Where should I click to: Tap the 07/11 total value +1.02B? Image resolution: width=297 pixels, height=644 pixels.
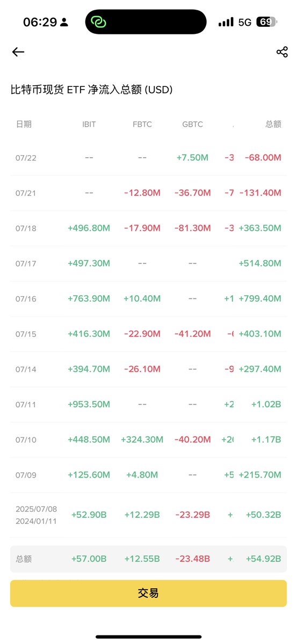tap(266, 404)
